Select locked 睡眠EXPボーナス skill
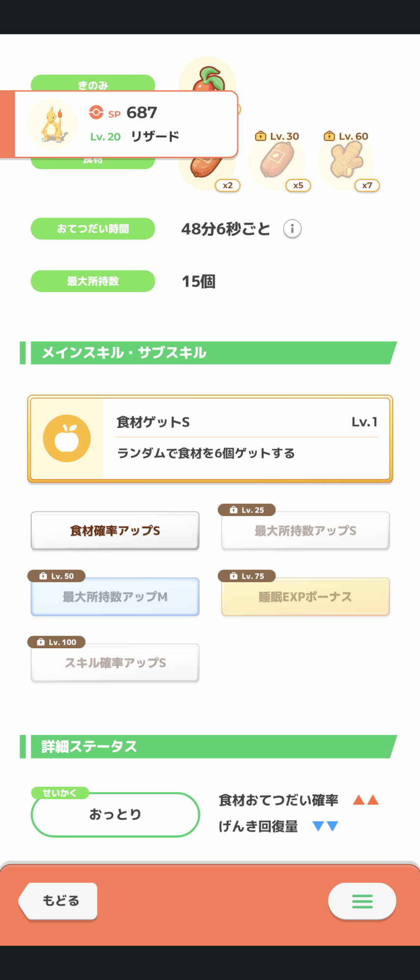This screenshot has height=980, width=420. click(305, 597)
